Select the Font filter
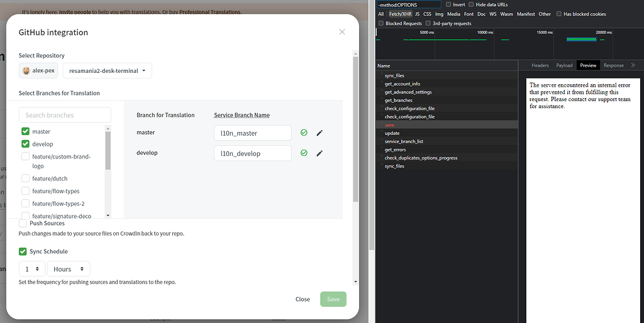 (x=469, y=14)
